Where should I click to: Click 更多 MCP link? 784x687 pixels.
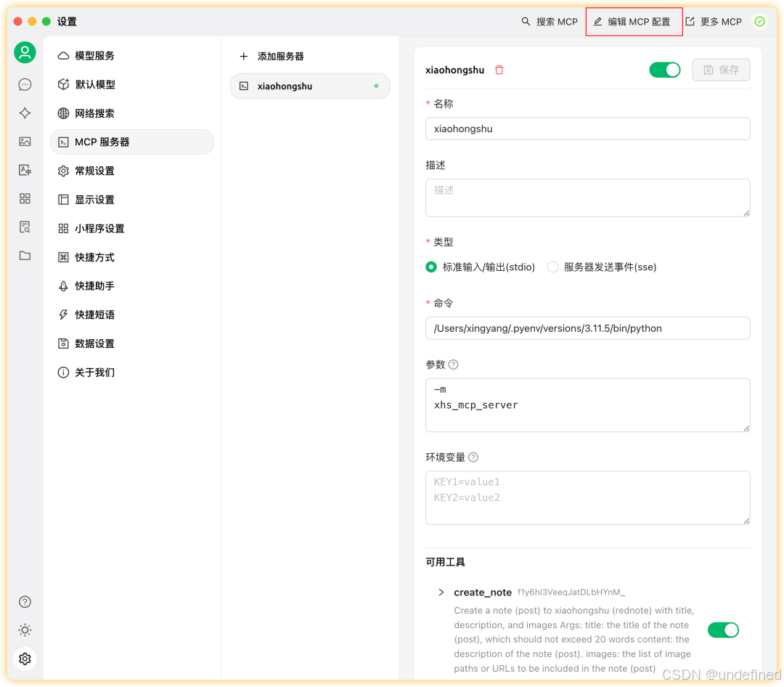click(x=714, y=22)
